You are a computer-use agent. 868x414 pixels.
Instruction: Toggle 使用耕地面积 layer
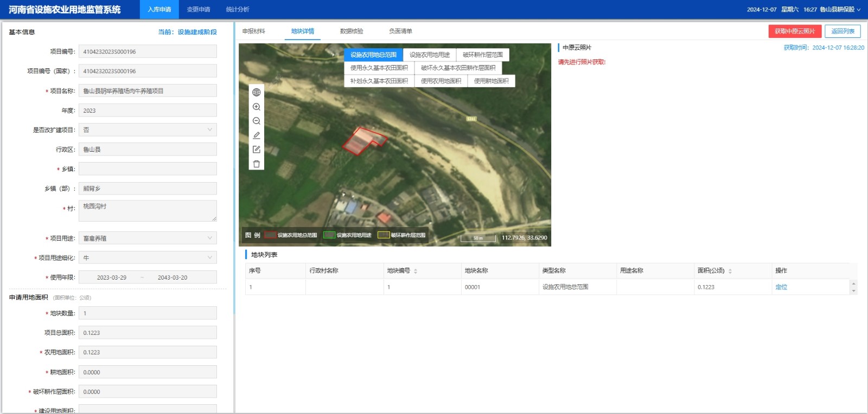pos(492,81)
